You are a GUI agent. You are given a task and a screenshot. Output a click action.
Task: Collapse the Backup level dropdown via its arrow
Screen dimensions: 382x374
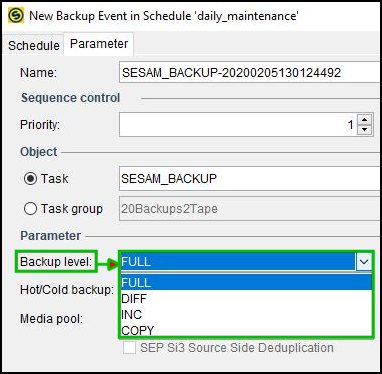[364, 262]
